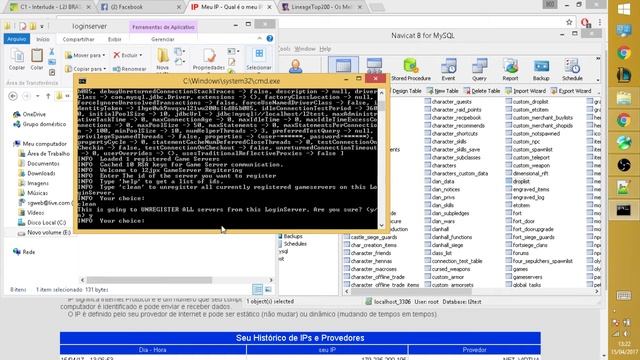Open on-screen keyboard icon in taskbar

coord(624,296)
